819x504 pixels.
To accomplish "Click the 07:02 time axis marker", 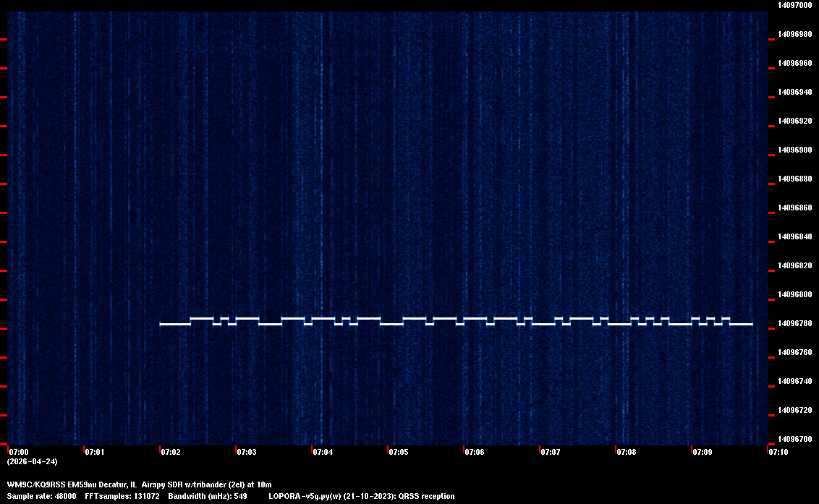I will (171, 452).
